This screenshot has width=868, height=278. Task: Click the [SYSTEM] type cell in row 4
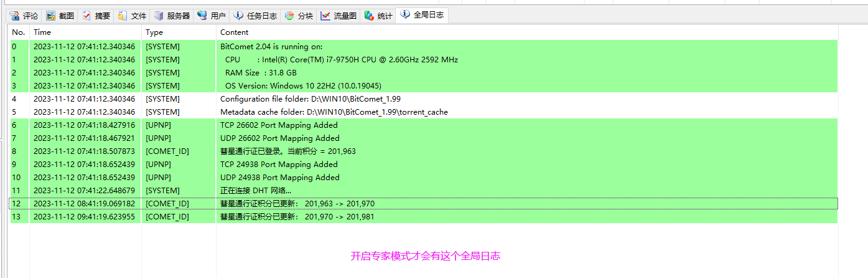click(x=162, y=99)
